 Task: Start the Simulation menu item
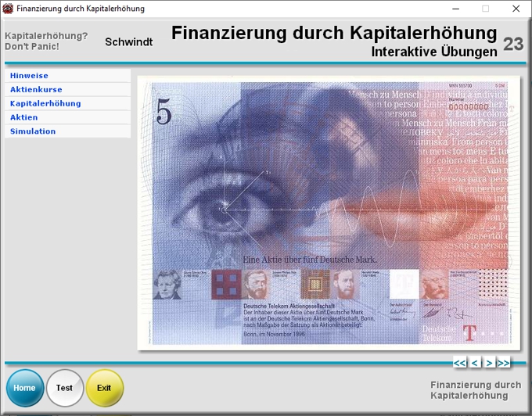pyautogui.click(x=33, y=131)
